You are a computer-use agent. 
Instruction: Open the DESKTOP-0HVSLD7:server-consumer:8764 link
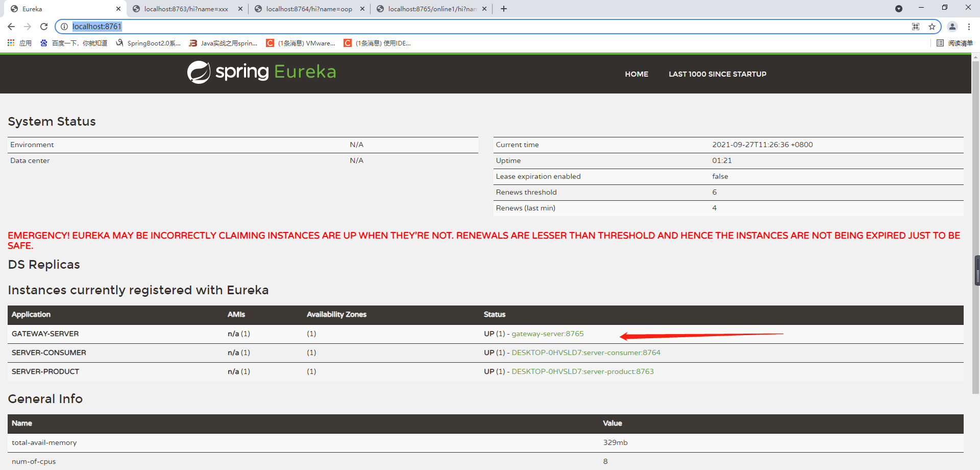(586, 353)
